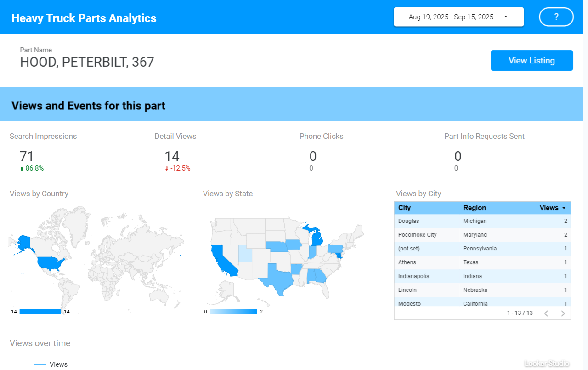Viewport: 588px width, 370px height.
Task: Click the Search Impressions value 71
Action: pyautogui.click(x=27, y=156)
